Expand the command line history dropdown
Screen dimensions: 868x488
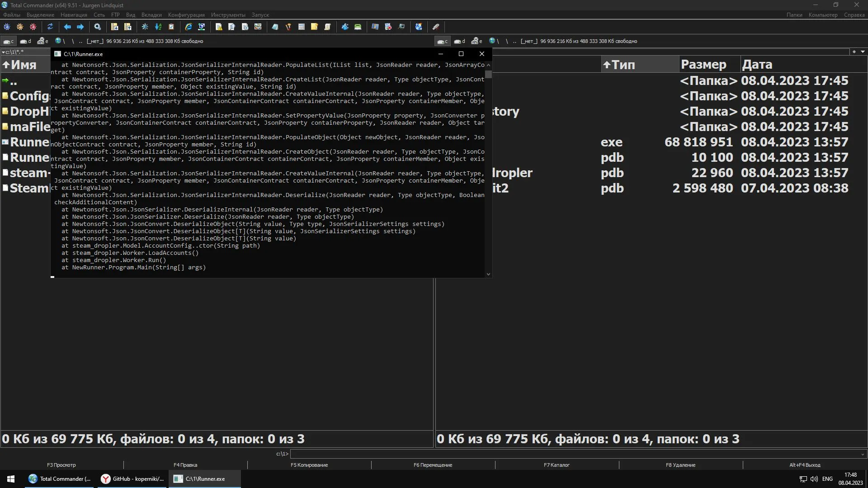pos(862,454)
